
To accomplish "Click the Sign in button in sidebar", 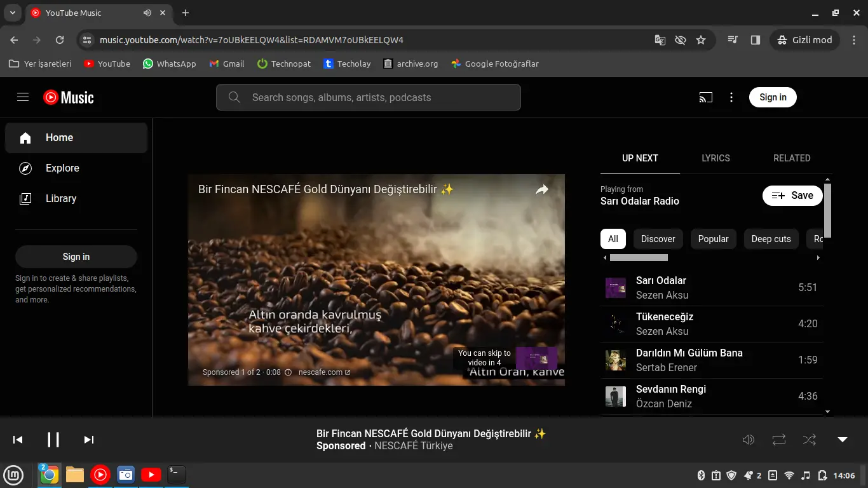I will click(76, 257).
